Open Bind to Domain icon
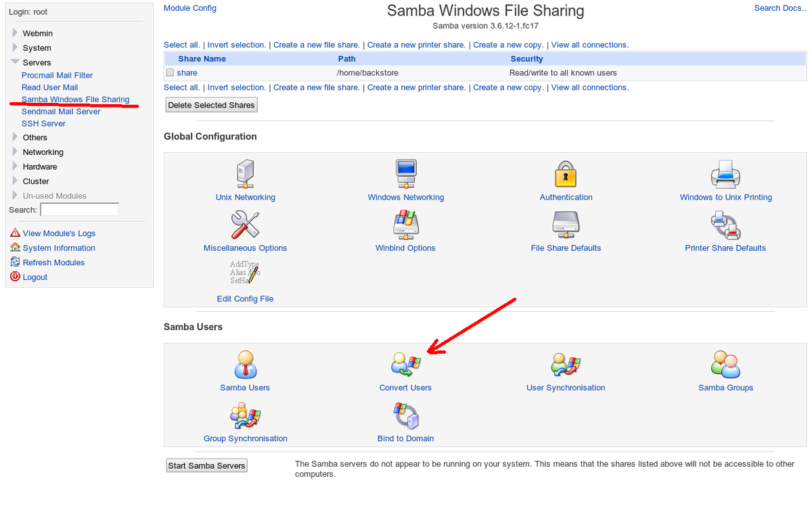This screenshot has height=506, width=812. pos(406,415)
